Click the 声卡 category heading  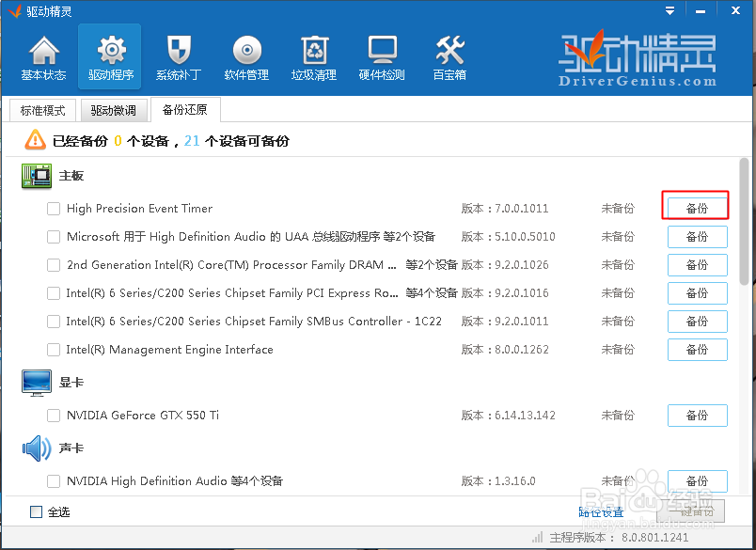[71, 448]
